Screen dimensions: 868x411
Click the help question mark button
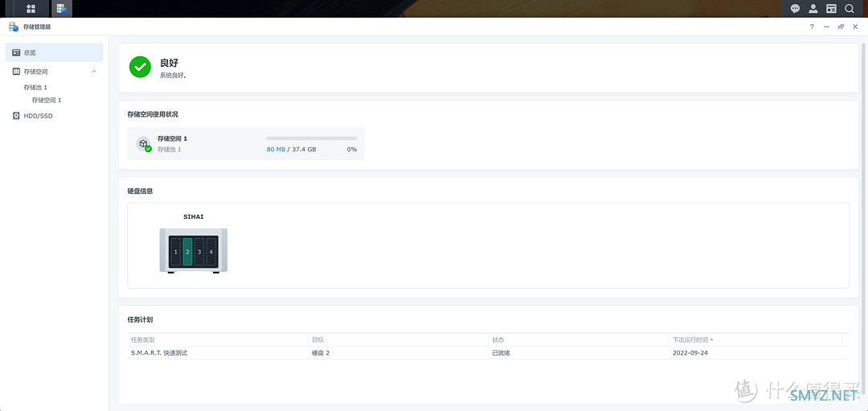click(x=812, y=27)
